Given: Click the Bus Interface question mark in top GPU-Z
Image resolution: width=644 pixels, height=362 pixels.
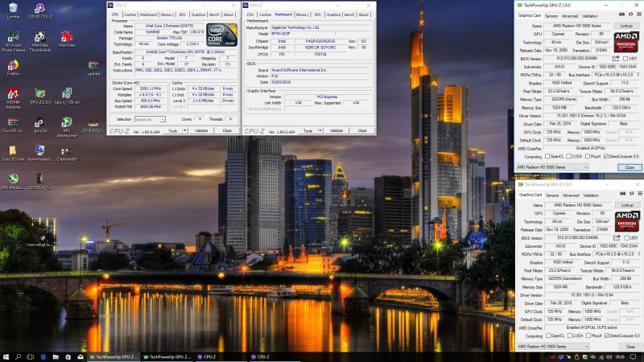Looking at the screenshot, I should click(x=638, y=75).
